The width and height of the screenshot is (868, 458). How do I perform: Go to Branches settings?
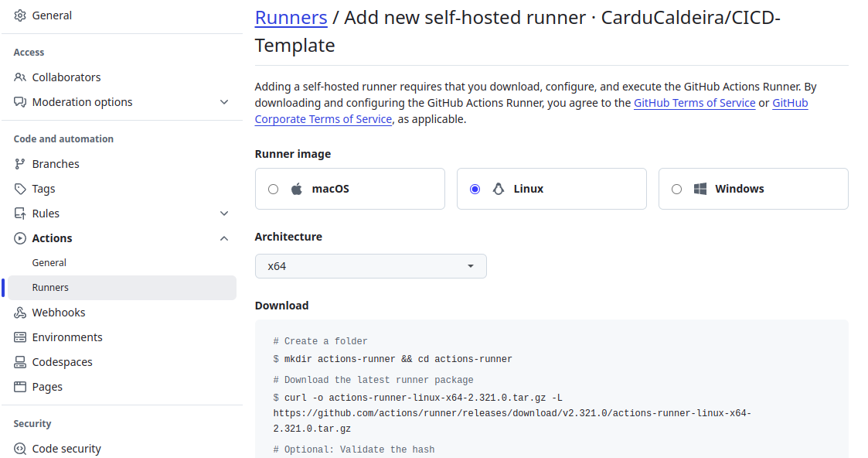pos(122,164)
